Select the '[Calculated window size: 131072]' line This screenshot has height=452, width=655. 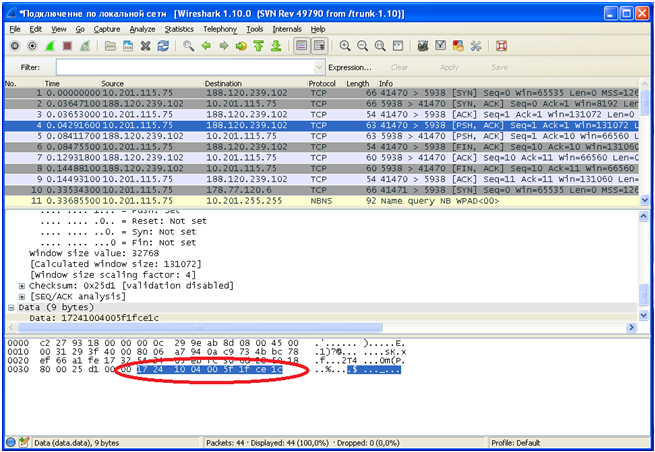[115, 264]
